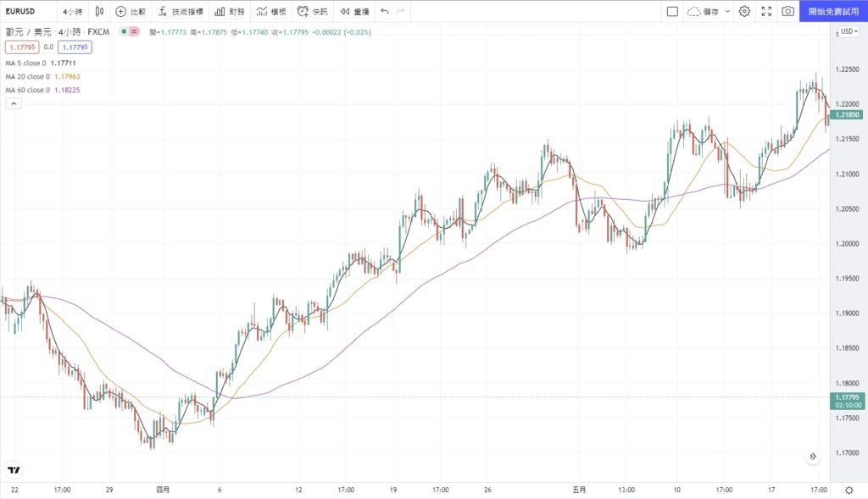Click the blue buy price 1.17795 button
This screenshot has height=499, width=868.
tap(75, 47)
